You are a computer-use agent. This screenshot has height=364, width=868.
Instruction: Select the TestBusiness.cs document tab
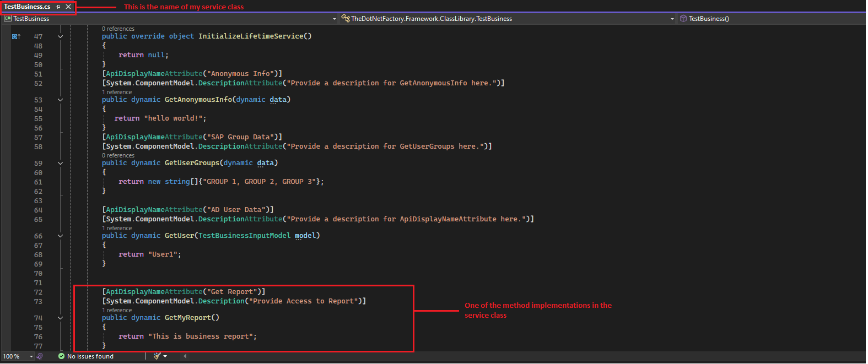[28, 7]
